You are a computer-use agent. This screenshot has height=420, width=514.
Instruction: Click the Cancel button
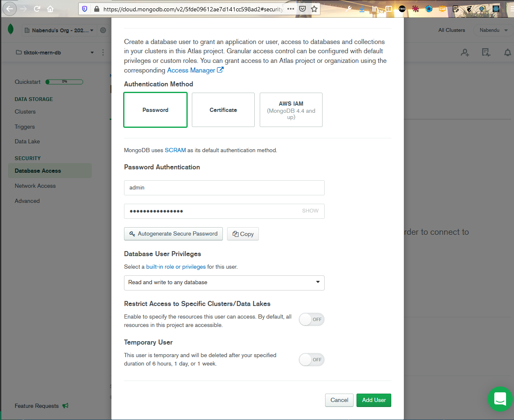tap(339, 400)
